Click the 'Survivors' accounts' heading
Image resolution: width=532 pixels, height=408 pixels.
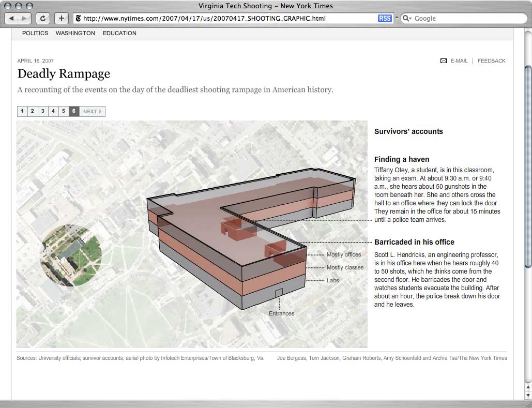[x=408, y=131]
